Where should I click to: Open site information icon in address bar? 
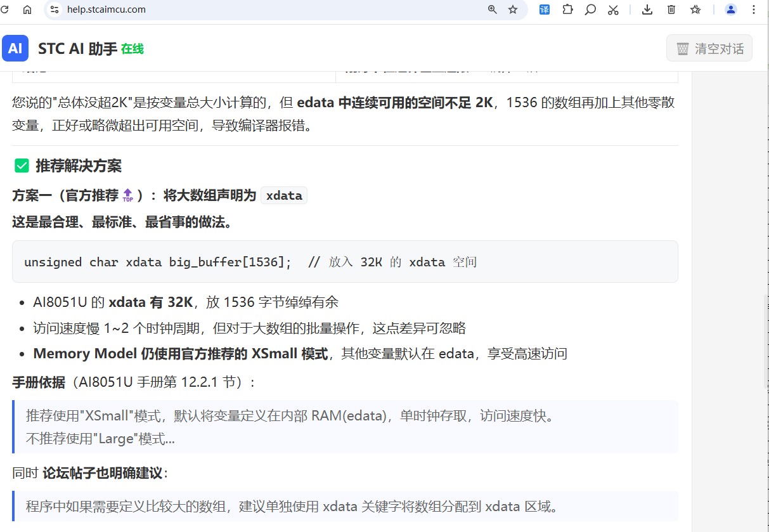coord(55,10)
